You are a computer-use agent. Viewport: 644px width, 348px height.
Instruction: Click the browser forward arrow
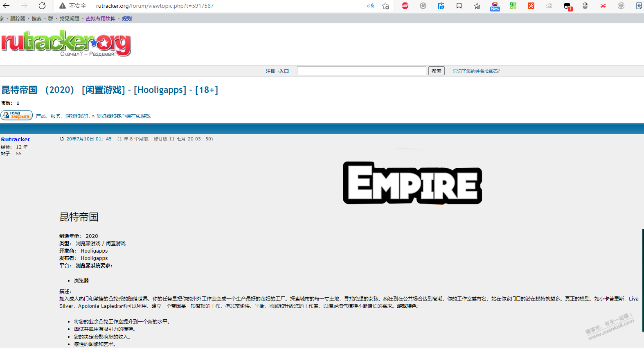[x=24, y=6]
